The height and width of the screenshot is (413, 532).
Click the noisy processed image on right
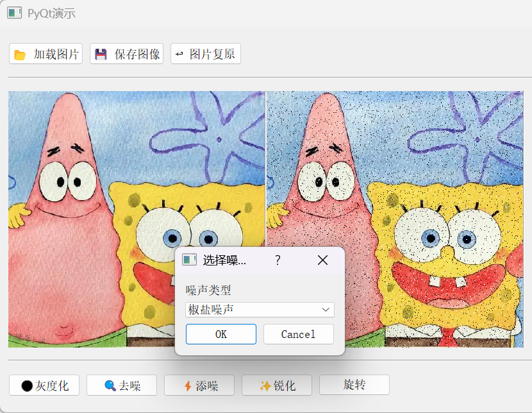395,219
